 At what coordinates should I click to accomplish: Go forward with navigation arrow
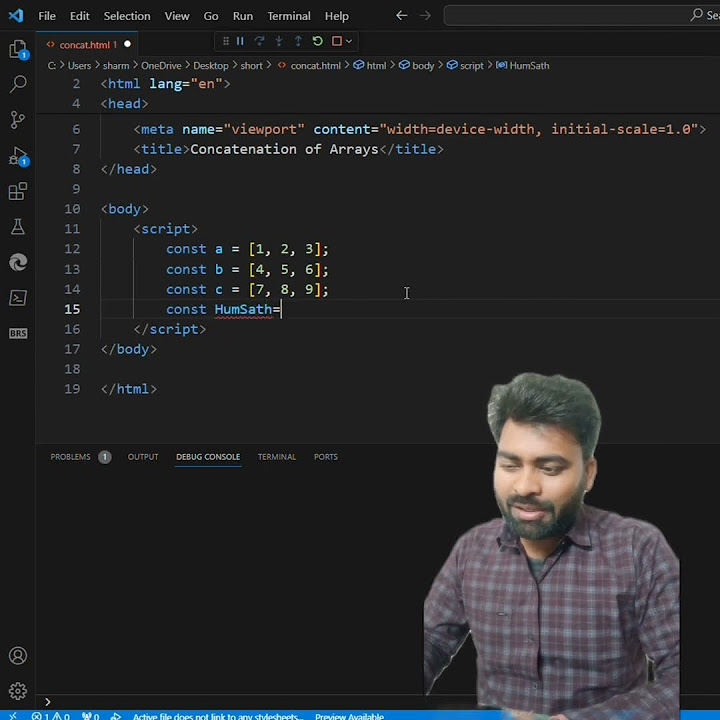[425, 16]
